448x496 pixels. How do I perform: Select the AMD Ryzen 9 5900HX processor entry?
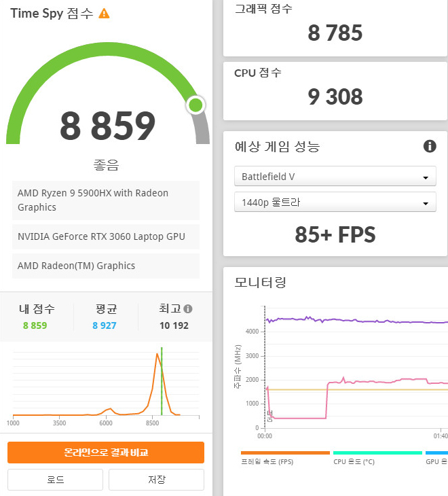pyautogui.click(x=106, y=200)
